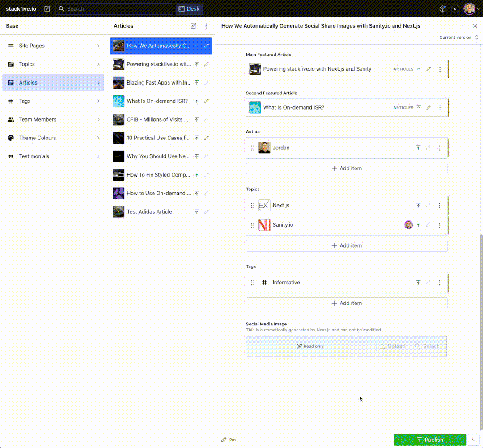Open the options menu of the Second Featured Article reference

pyautogui.click(x=440, y=108)
